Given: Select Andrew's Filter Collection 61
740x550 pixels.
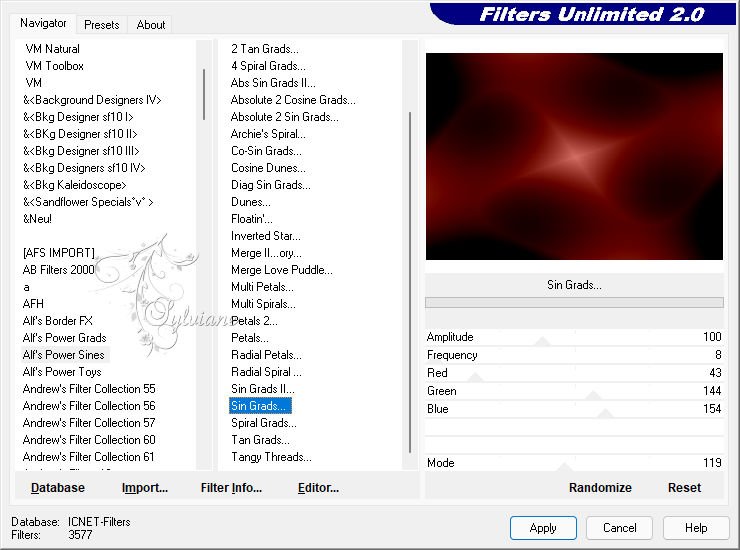Looking at the screenshot, I should click(x=88, y=457).
